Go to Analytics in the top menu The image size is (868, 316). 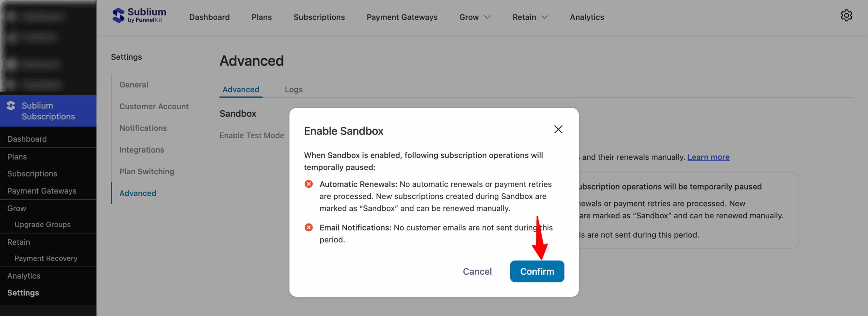pos(587,17)
